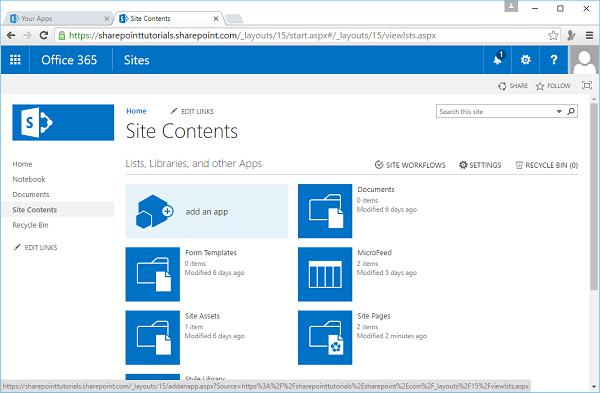The image size is (600, 393).
Task: Open the Site Pages tile icon
Action: (325, 337)
